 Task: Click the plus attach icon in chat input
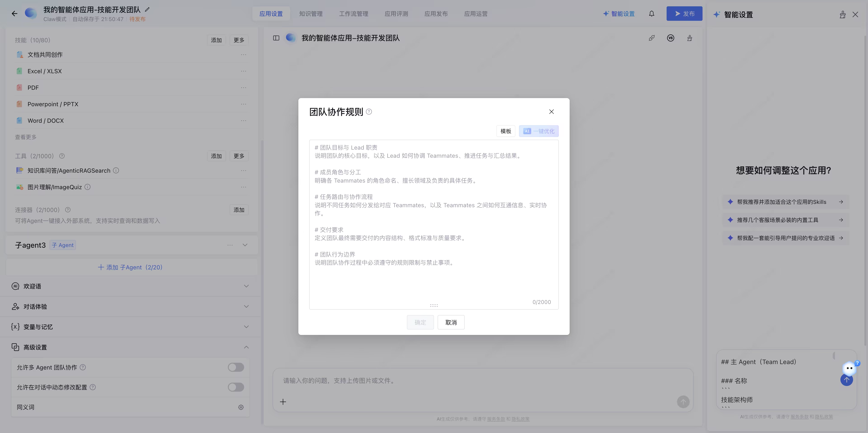point(283,402)
